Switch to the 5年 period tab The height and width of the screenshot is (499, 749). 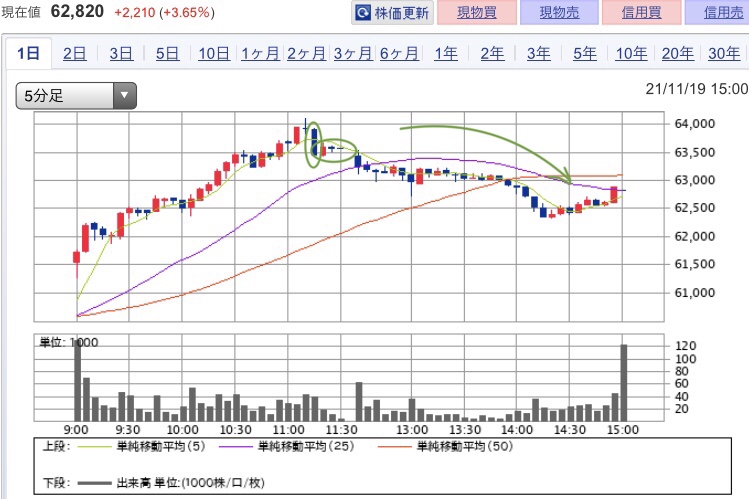click(585, 53)
